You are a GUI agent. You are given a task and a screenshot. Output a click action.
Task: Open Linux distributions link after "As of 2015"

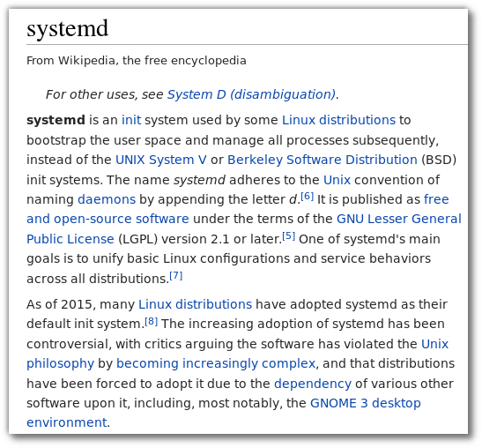195,304
